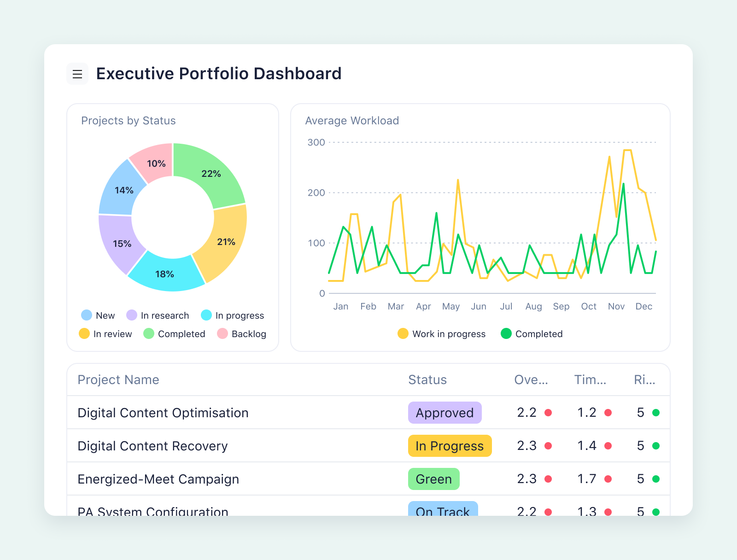Expand the truncated 'Ove...' column header
Viewport: 737px width, 560px height.
[531, 380]
